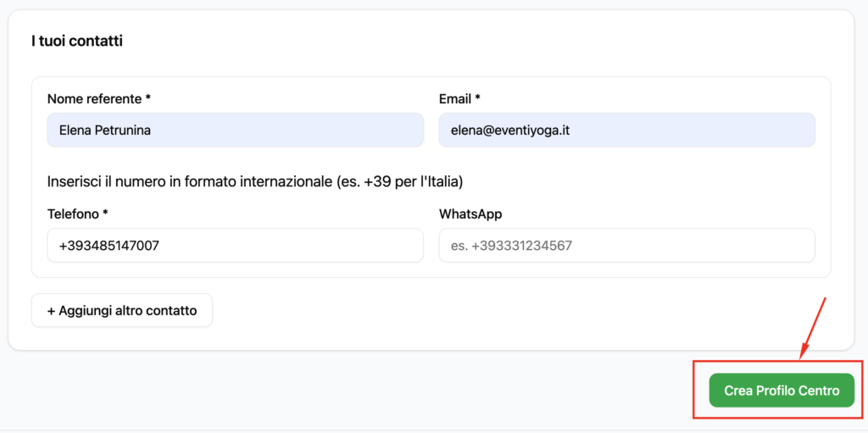
Task: Click the international format hint text
Action: [x=255, y=181]
